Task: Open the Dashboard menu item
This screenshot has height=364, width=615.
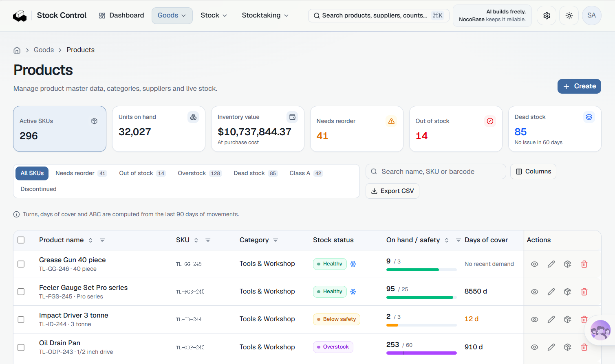Action: (x=121, y=15)
